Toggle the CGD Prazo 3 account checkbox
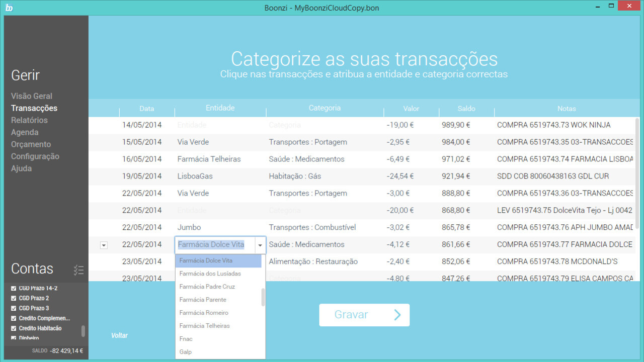 pyautogui.click(x=14, y=308)
